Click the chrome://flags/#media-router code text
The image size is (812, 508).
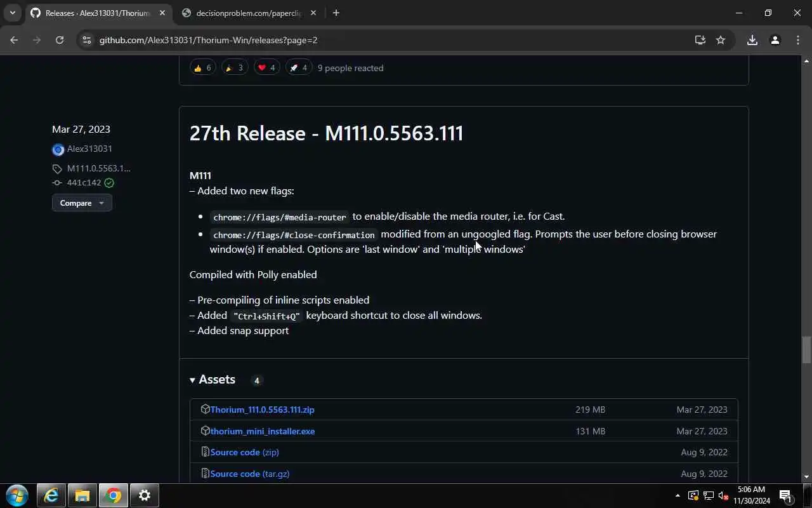[x=280, y=217]
